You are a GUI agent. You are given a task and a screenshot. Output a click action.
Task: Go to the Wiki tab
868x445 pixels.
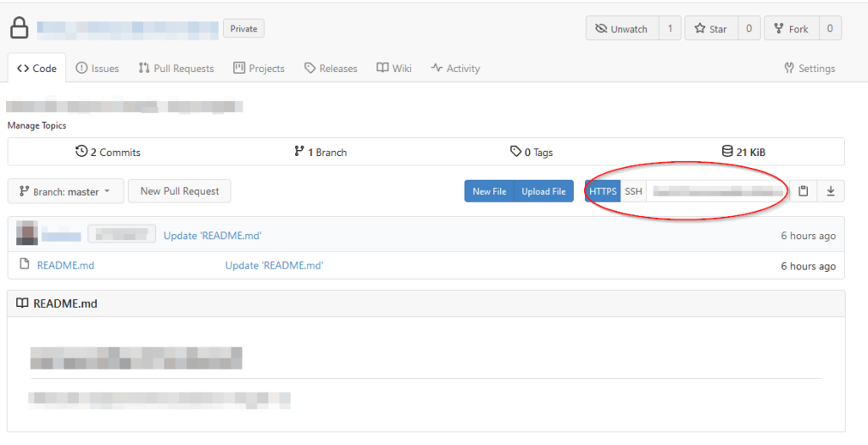394,68
